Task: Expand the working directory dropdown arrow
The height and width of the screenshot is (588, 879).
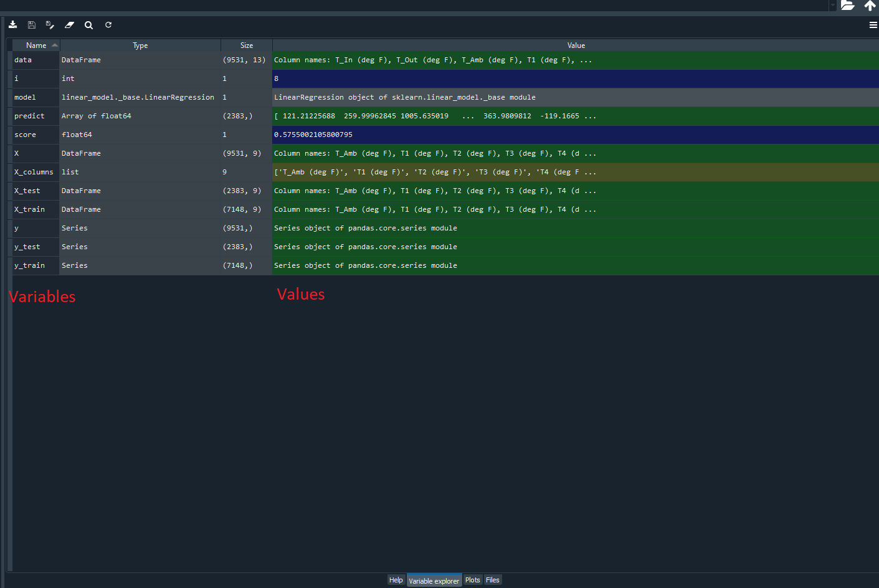Action: coord(833,6)
